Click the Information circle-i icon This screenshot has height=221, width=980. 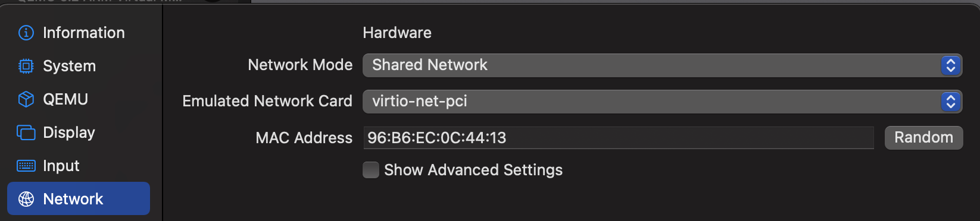coord(26,33)
